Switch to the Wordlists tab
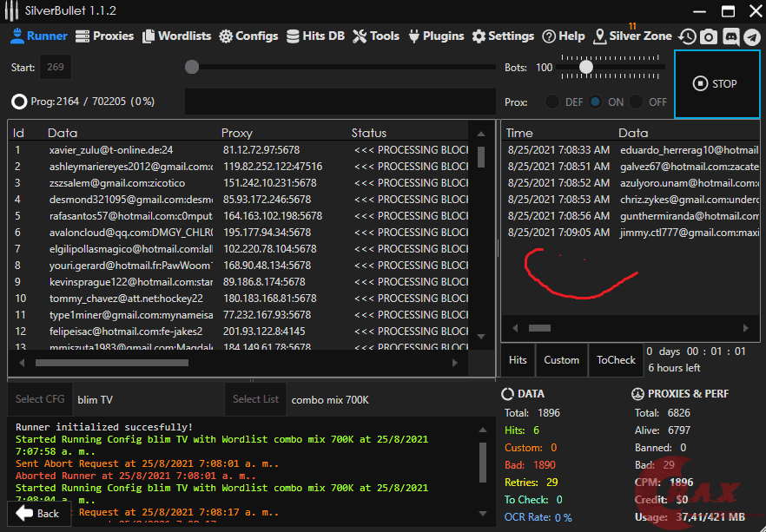Viewport: 766px width, 532px height. click(x=177, y=36)
